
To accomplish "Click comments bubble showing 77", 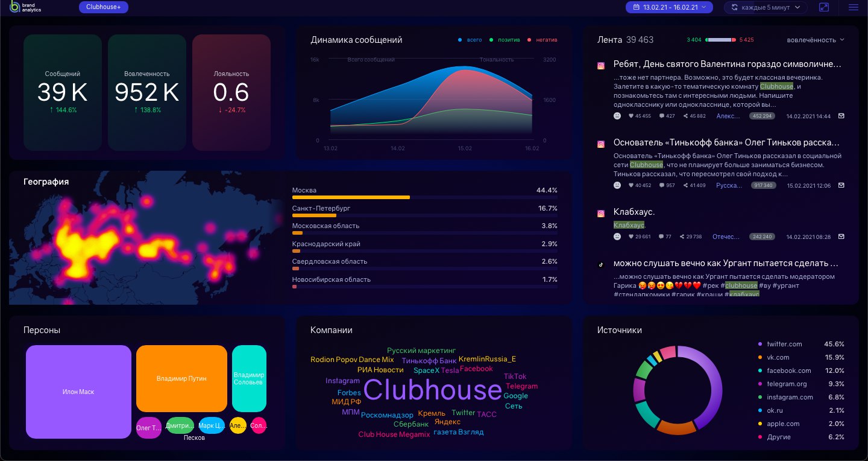I will pyautogui.click(x=662, y=237).
